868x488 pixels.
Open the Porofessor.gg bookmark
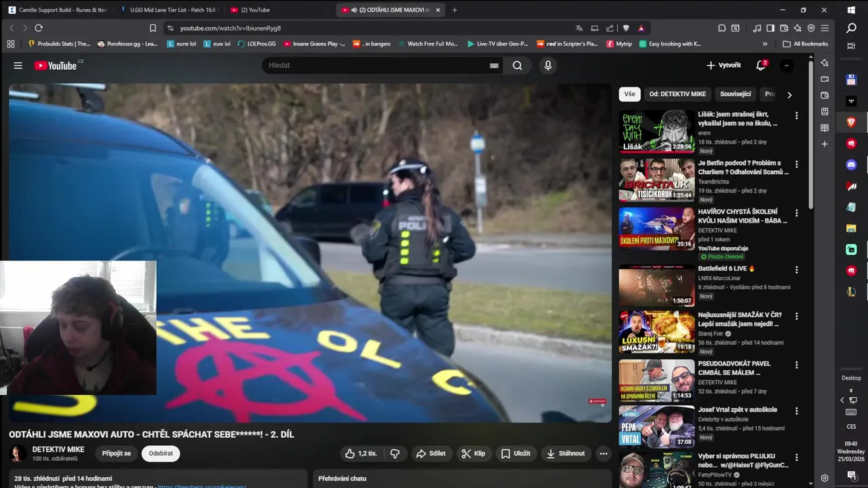pos(127,43)
